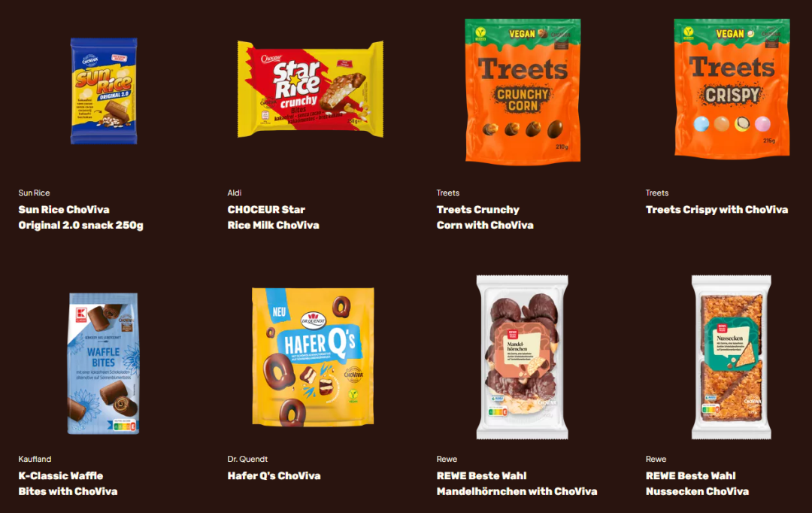This screenshot has height=513, width=812.
Task: Click the Sun Rice brand label
Action: [34, 193]
